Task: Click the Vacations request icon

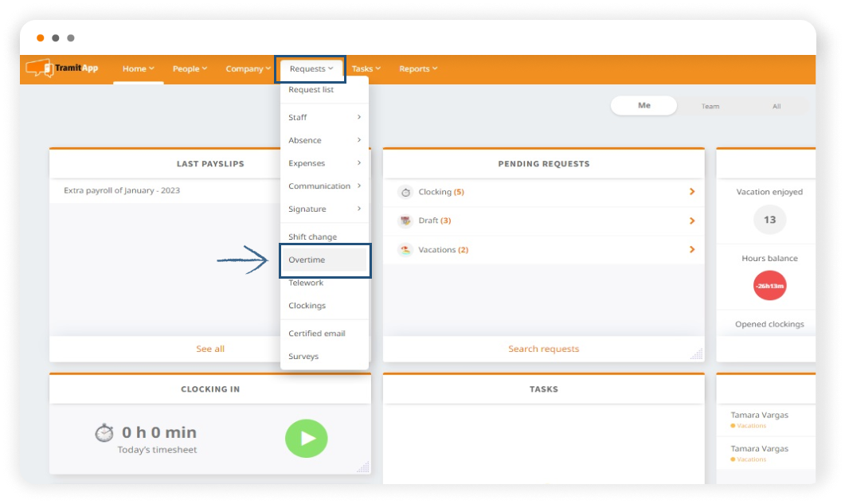Action: pos(405,250)
